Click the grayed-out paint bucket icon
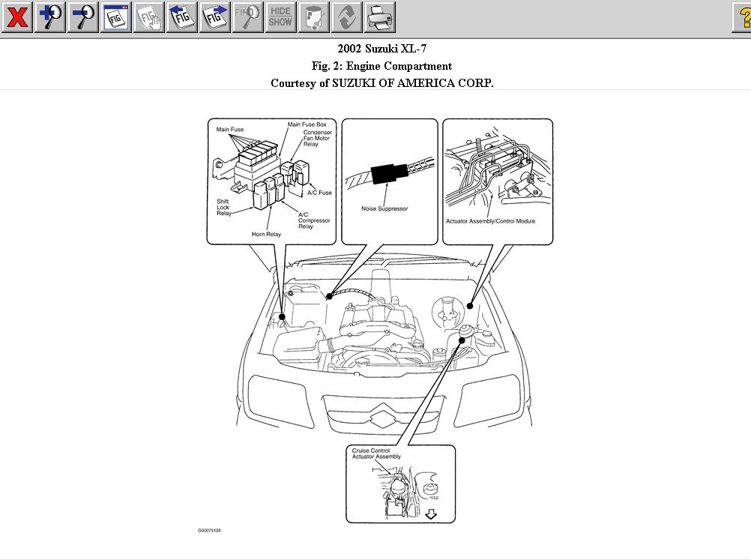751x560 pixels. tap(314, 17)
